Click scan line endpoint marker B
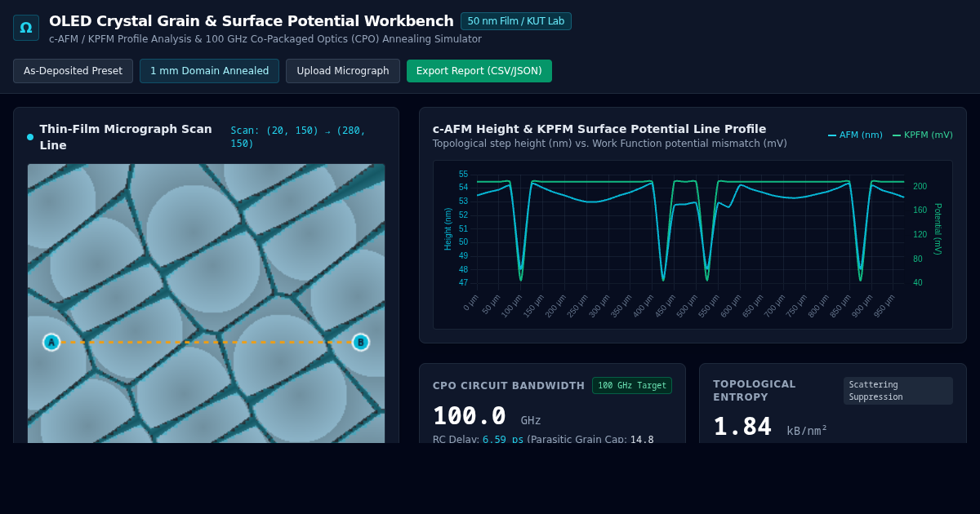 coord(360,342)
